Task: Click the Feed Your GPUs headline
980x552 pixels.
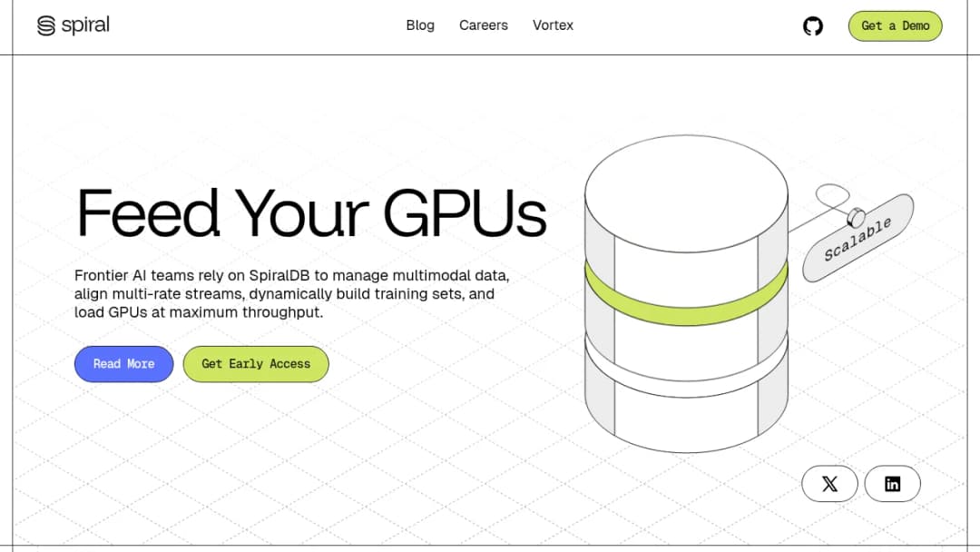Action: pos(310,213)
